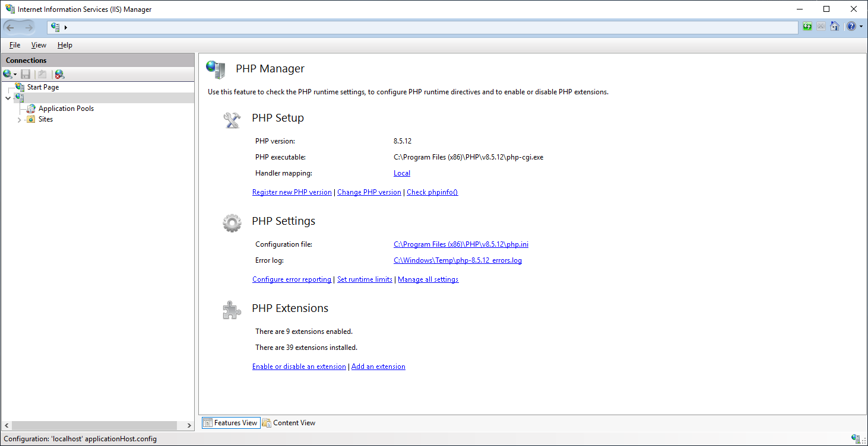Open the Local handler mapping link
Image resolution: width=868 pixels, height=446 pixels.
(402, 173)
